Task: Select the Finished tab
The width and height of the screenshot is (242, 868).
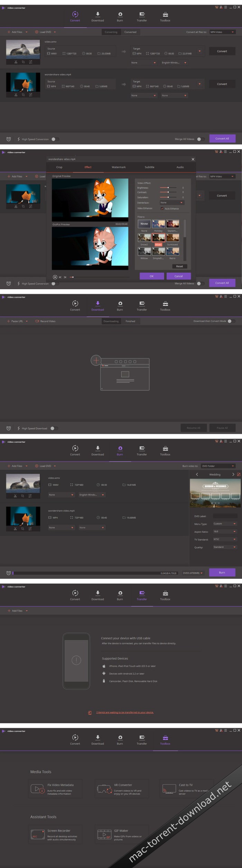Action: 130,321
